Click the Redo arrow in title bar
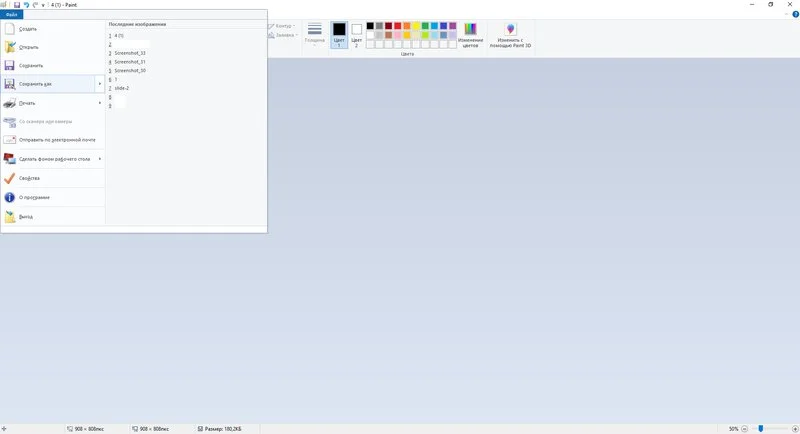The width and height of the screenshot is (800, 434). pos(35,5)
